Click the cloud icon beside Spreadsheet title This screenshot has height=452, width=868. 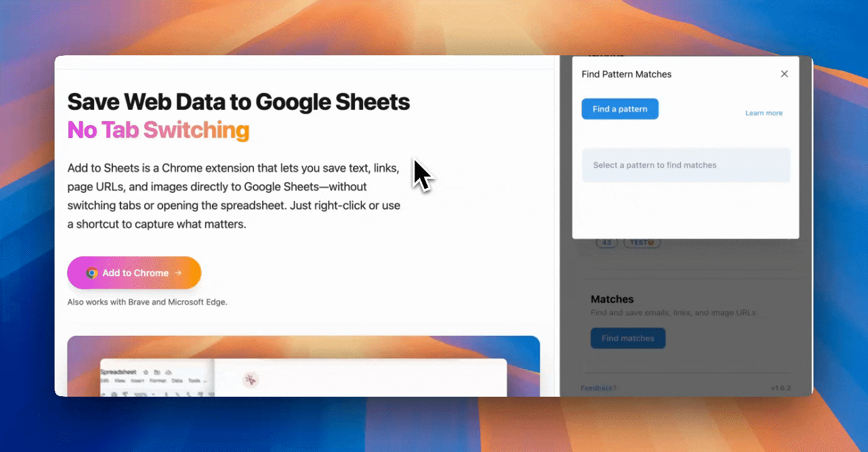[x=168, y=372]
